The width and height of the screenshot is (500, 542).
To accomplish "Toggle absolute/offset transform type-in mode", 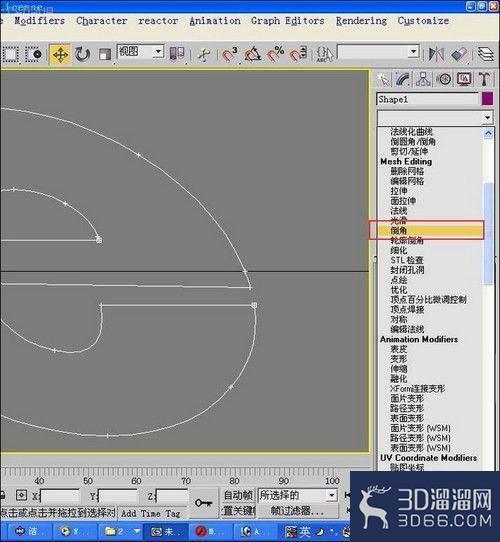I will (21, 495).
